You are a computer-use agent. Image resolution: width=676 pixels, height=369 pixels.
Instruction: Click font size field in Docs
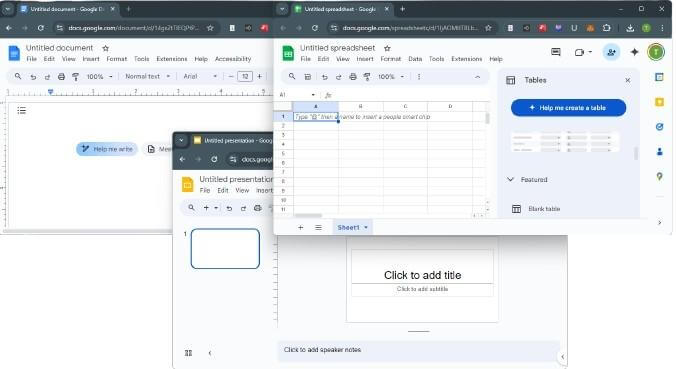coord(245,76)
